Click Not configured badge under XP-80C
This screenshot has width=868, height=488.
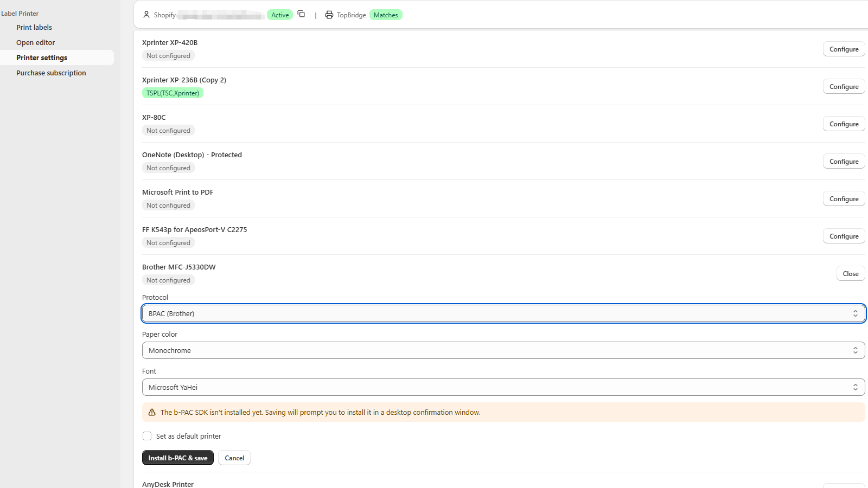[x=168, y=131]
